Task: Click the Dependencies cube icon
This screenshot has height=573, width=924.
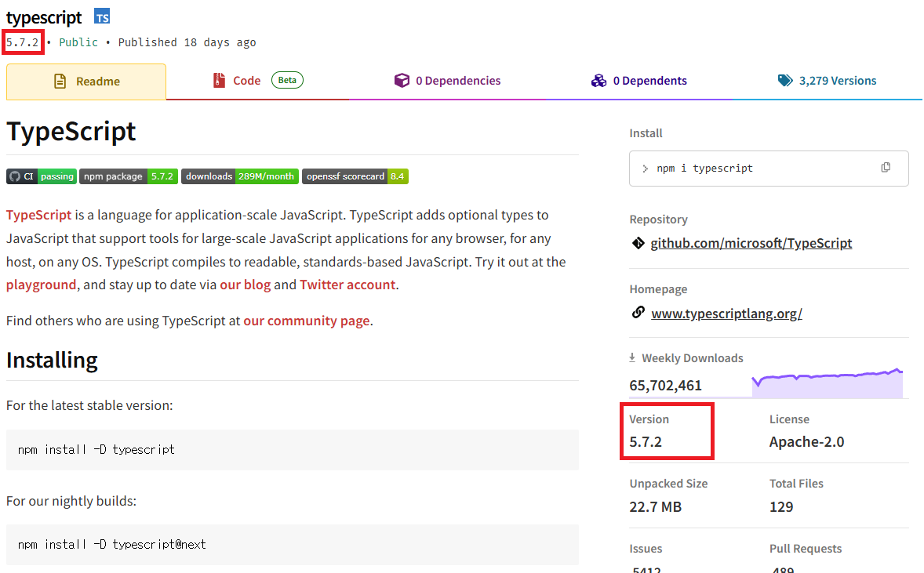Action: (x=402, y=80)
